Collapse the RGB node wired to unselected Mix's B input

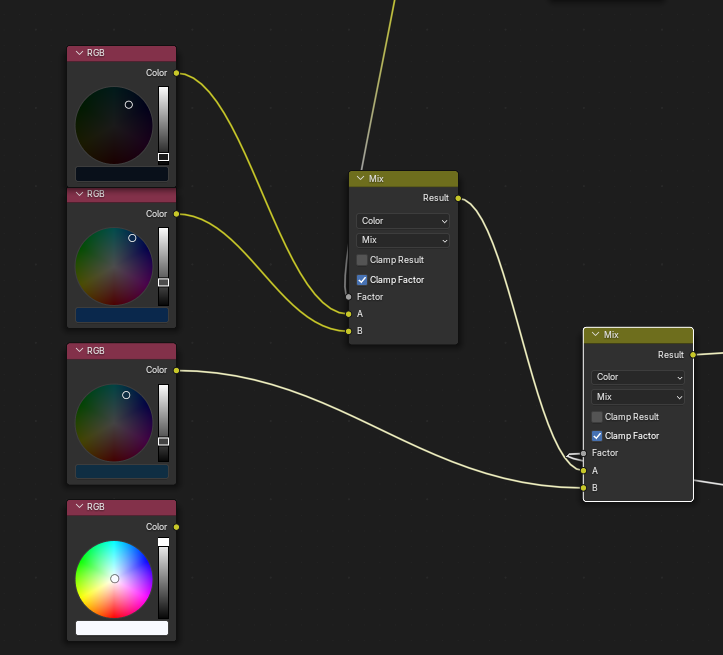[79, 194]
